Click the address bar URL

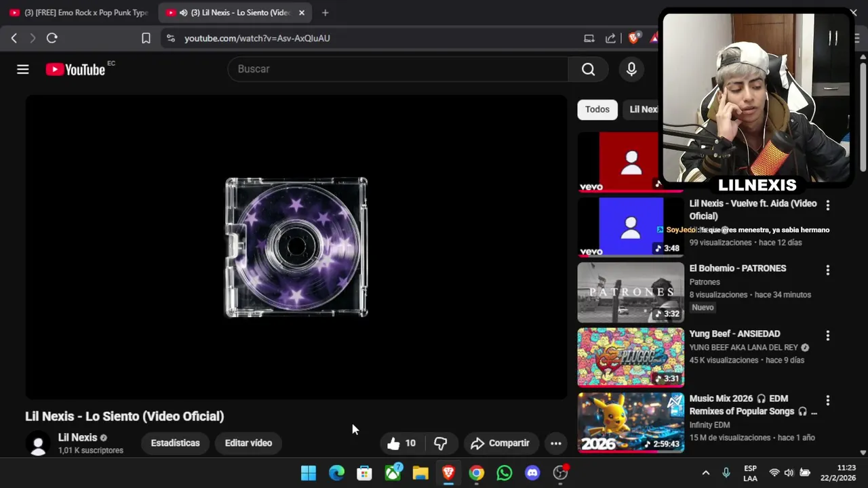point(257,39)
